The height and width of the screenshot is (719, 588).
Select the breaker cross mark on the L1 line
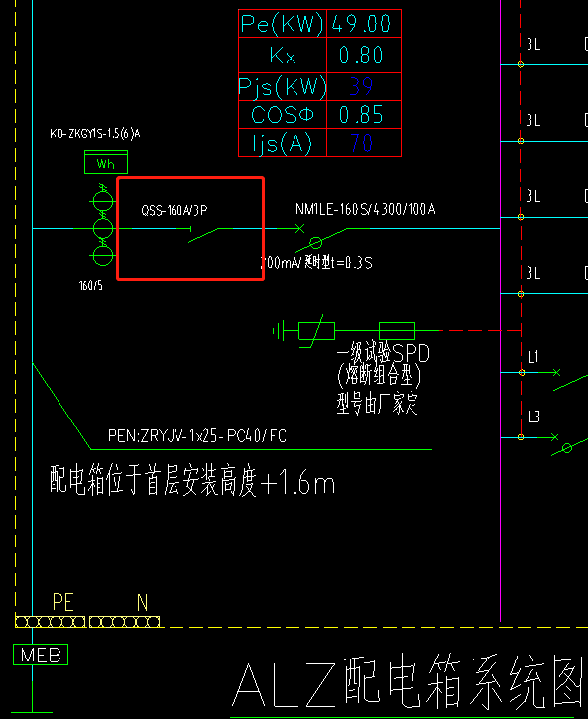[x=556, y=372]
